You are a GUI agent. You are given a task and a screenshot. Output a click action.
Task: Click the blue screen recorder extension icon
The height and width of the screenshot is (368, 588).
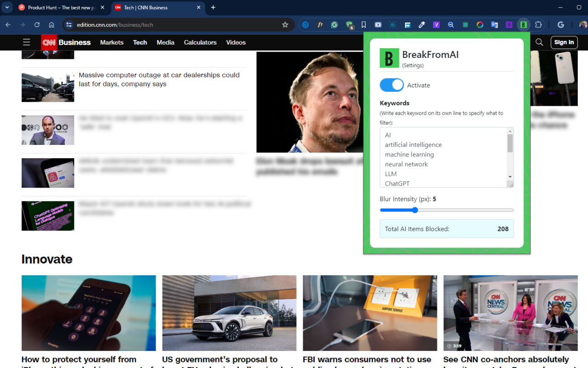[x=378, y=25]
